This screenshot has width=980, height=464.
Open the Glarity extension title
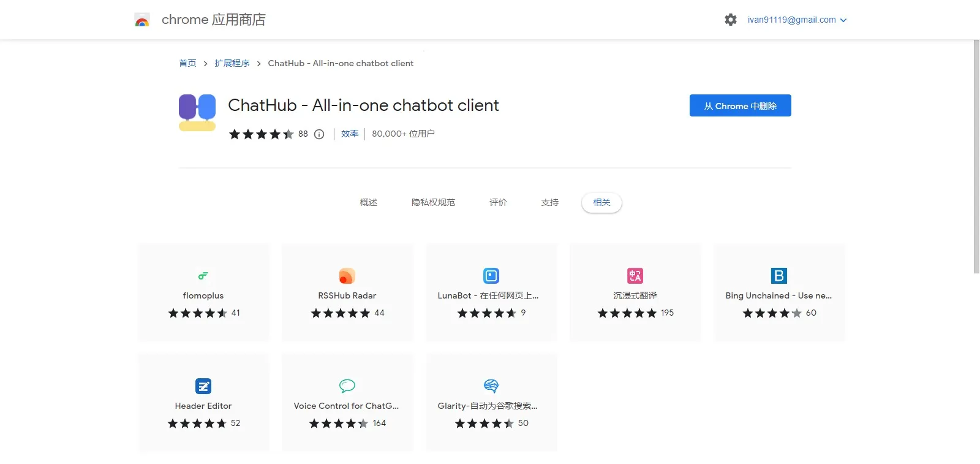tap(488, 406)
